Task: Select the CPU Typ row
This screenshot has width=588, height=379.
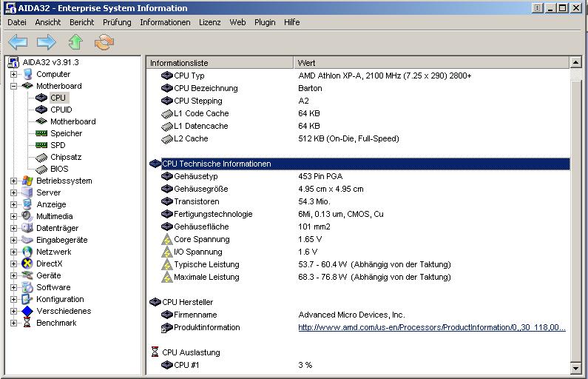Action: (359, 76)
